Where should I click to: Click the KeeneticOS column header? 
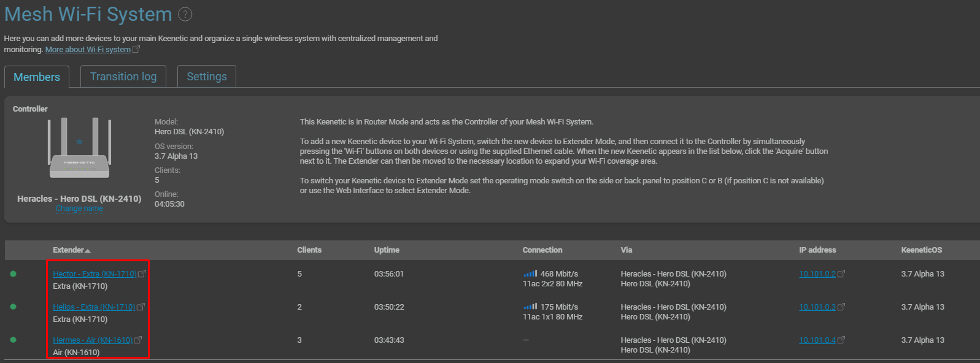pos(922,250)
